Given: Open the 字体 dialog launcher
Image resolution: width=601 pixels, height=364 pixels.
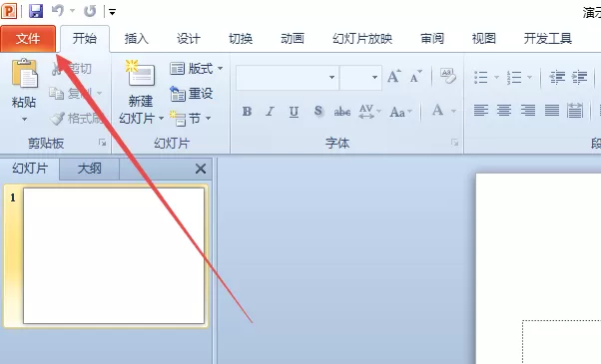Looking at the screenshot, I should tap(454, 143).
